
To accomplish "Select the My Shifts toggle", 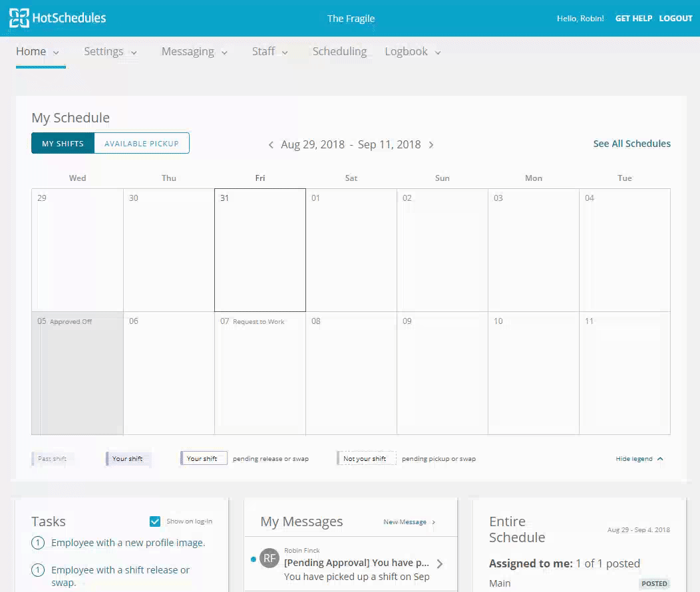I will 63,144.
